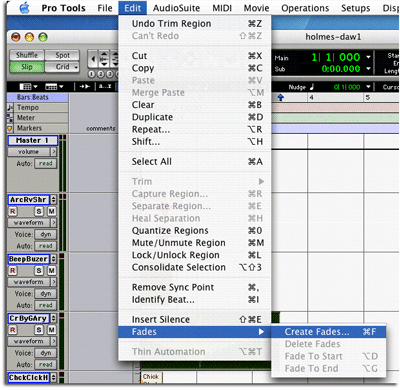
Task: Open ArcRvShr waveform view selector
Action: [32, 222]
